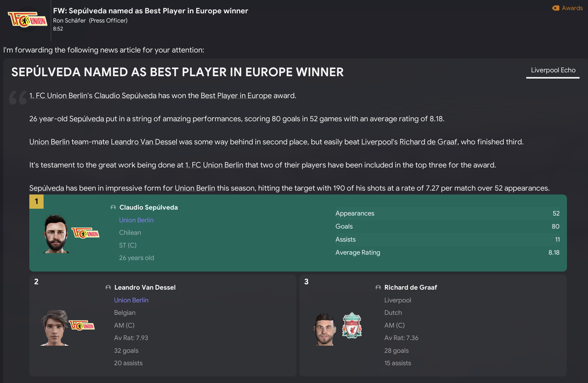
Task: Click Liverpool crest in third place card
Action: pos(352,325)
